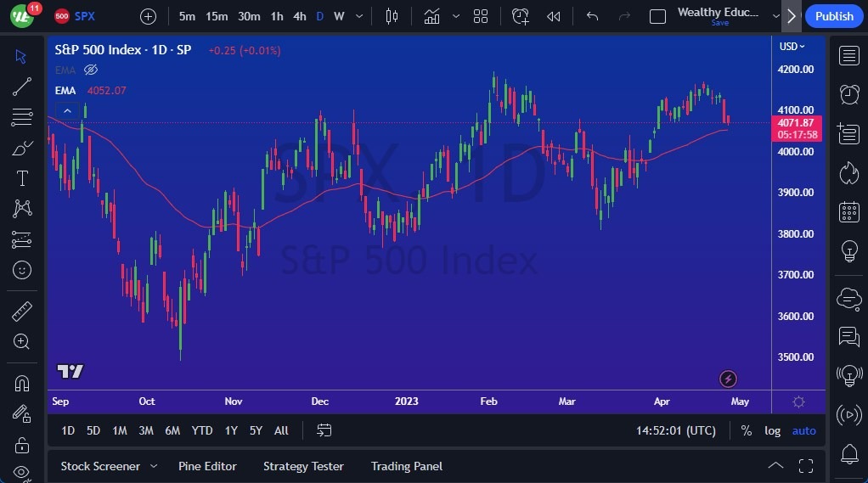Open the indicators menu

click(431, 17)
